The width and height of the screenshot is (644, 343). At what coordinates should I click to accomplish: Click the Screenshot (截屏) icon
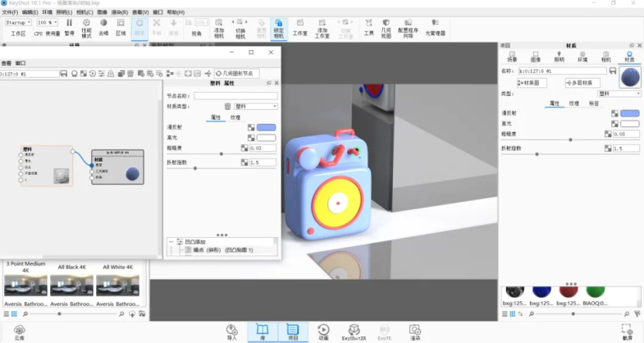point(627,331)
